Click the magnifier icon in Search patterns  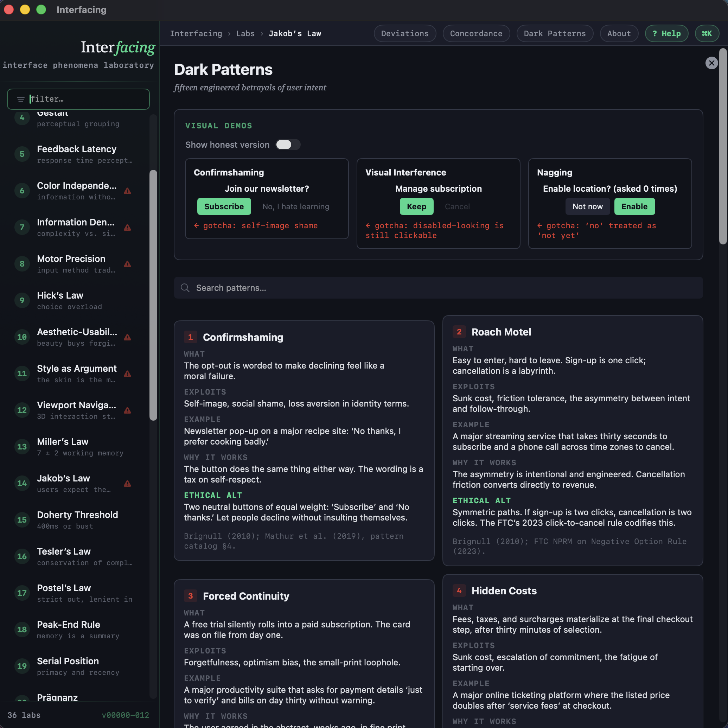point(185,288)
